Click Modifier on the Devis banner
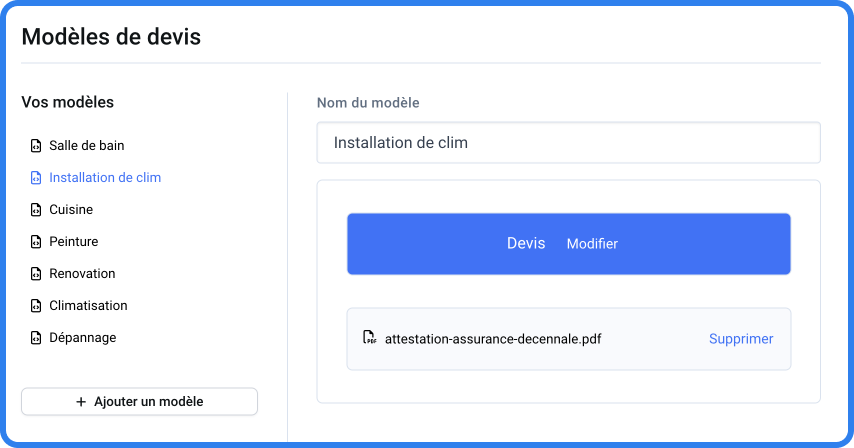Image resolution: width=854 pixels, height=448 pixels. pyautogui.click(x=592, y=244)
